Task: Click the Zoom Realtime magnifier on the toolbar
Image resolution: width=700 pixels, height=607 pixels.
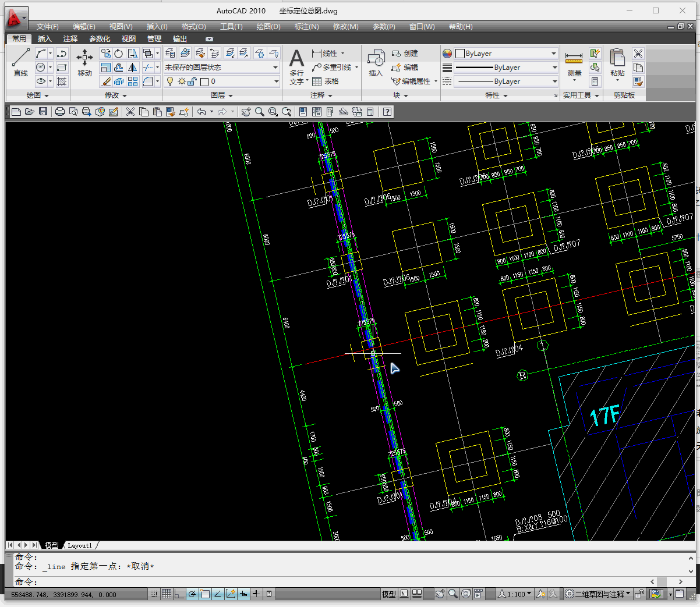Action: click(x=259, y=112)
